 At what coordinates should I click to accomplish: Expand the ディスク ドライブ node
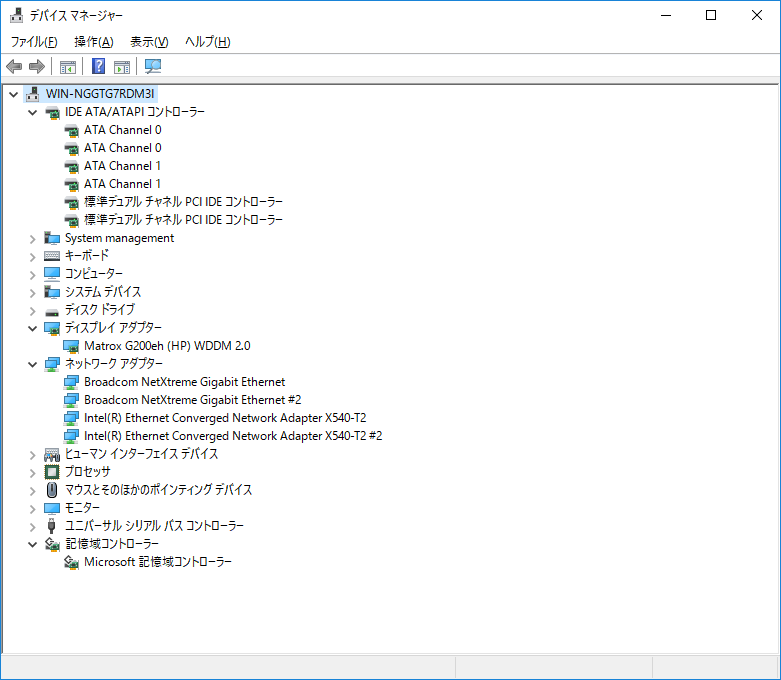[x=32, y=311]
